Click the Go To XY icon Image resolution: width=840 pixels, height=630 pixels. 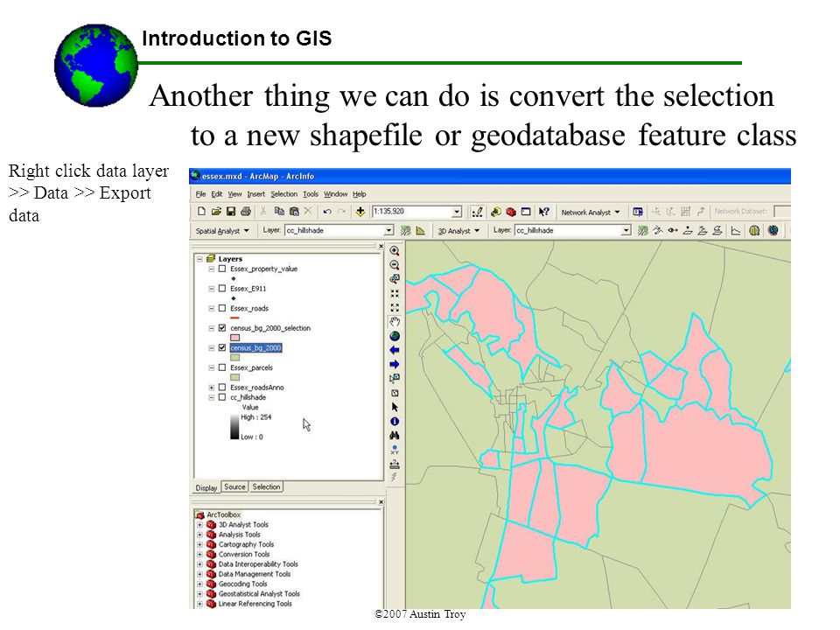coord(395,450)
